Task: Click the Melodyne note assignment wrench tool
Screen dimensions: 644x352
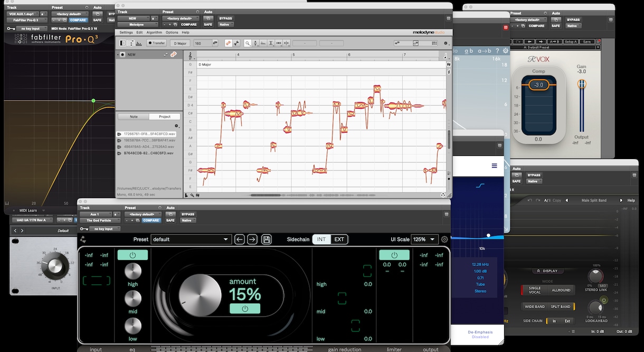Action: click(236, 43)
